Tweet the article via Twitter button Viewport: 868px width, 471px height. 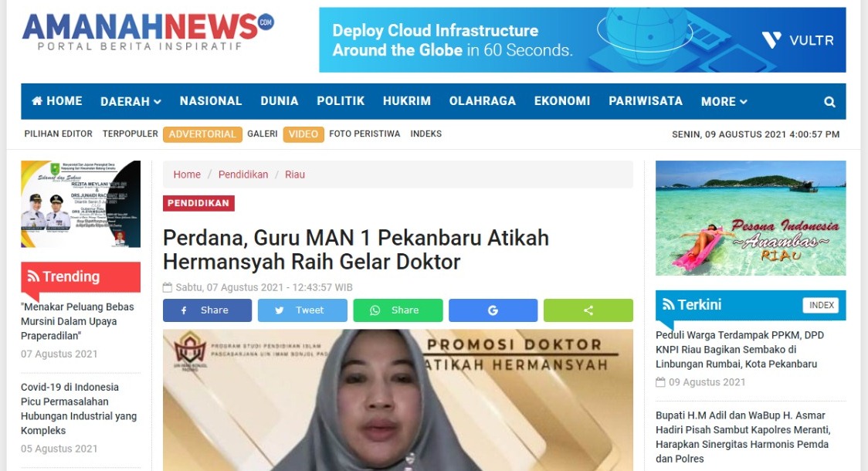coord(302,310)
